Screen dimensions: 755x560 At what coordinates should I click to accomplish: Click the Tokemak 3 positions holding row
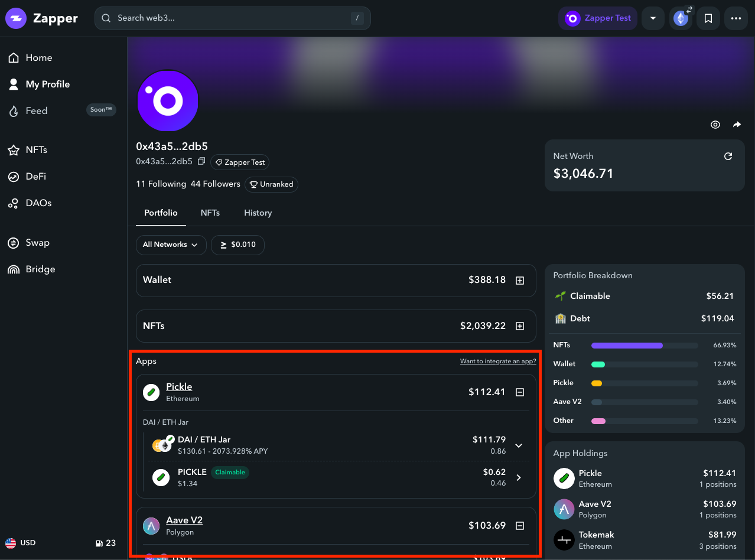[645, 540]
